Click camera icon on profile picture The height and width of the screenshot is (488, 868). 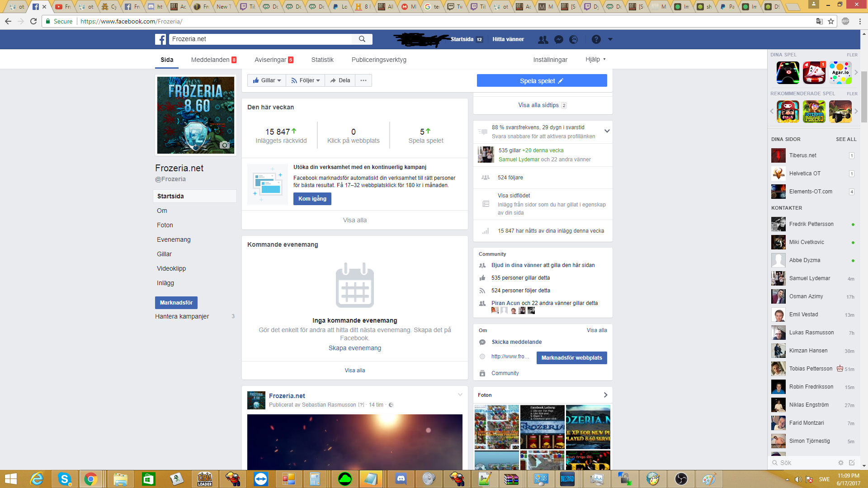(x=224, y=145)
